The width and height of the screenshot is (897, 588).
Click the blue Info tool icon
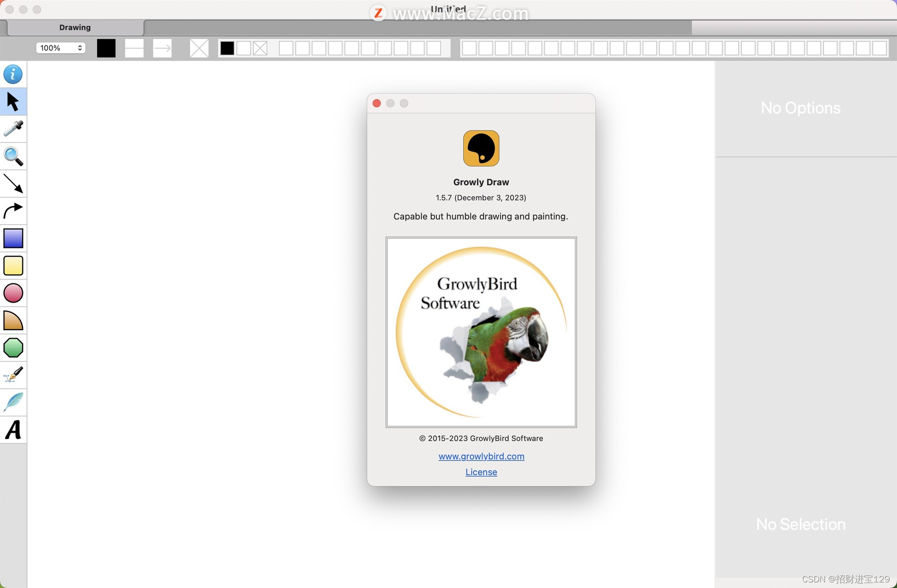click(x=13, y=74)
